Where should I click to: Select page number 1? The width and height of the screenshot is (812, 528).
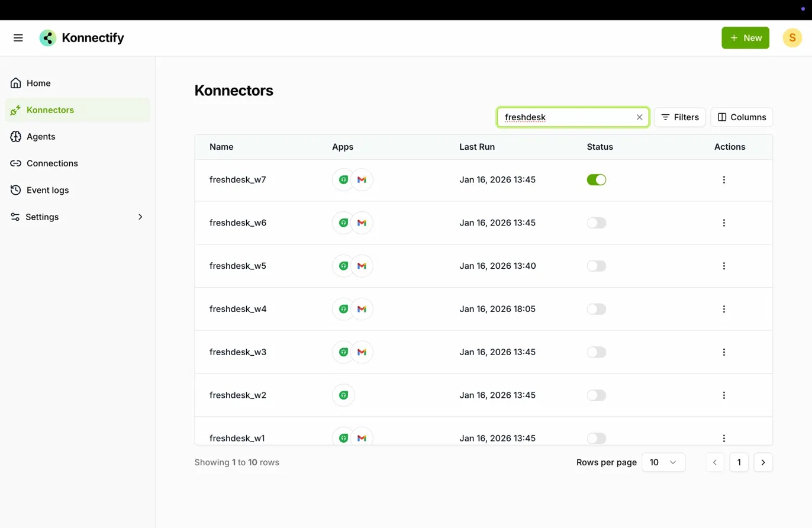739,462
